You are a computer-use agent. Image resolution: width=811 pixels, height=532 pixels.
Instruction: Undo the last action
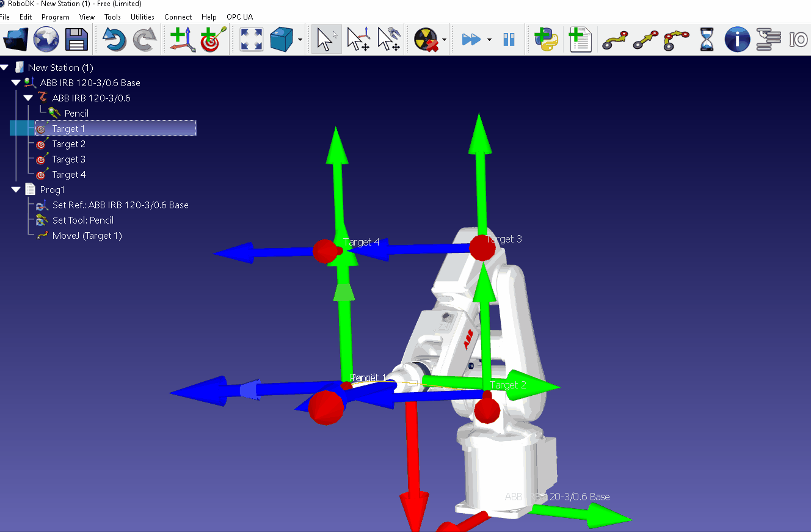(x=114, y=40)
